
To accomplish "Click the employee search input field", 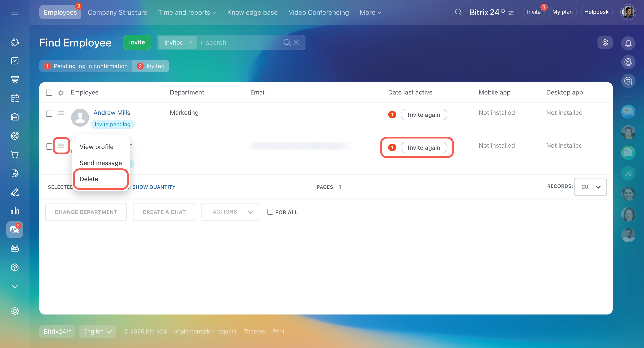I will (240, 43).
